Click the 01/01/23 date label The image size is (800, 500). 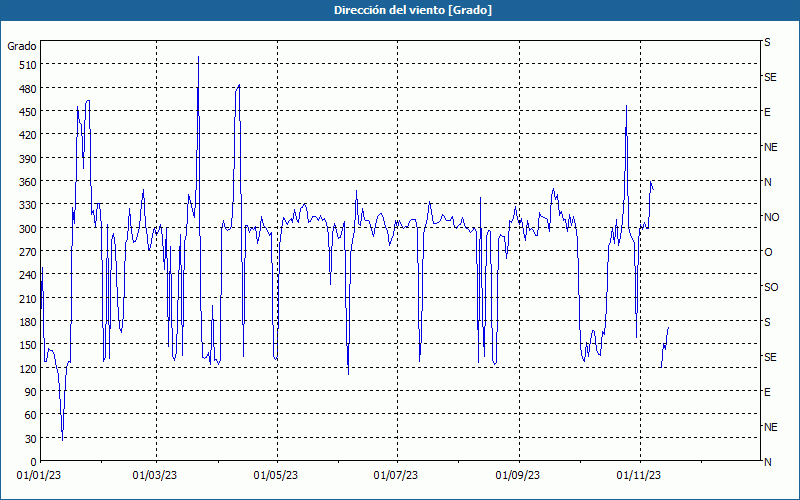point(39,476)
